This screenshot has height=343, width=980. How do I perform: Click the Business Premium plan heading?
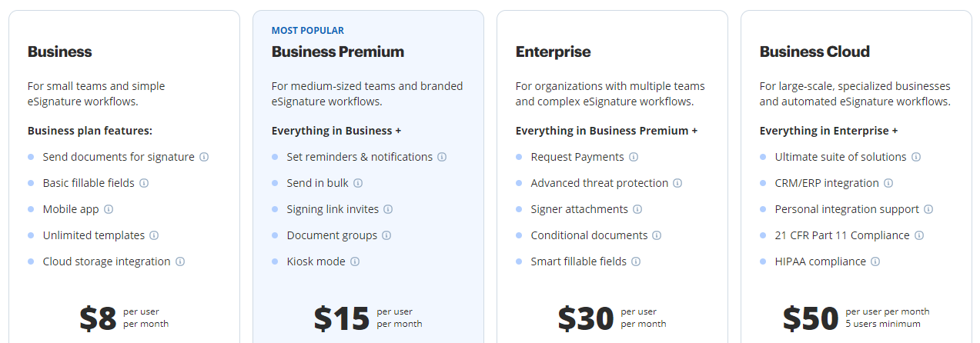pos(338,52)
